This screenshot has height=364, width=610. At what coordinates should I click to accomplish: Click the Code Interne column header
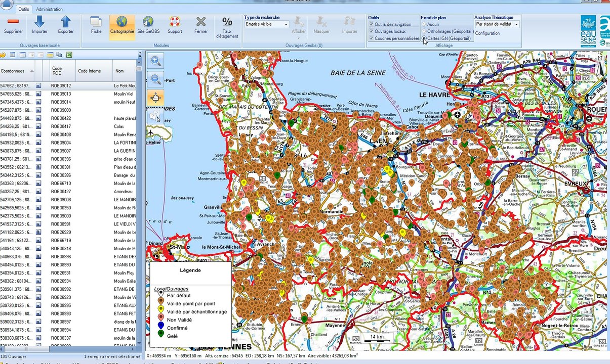point(94,71)
